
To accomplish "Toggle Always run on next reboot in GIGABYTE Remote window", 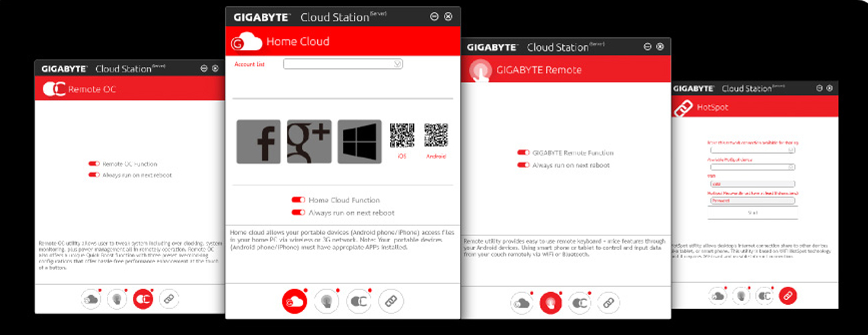I will [523, 164].
